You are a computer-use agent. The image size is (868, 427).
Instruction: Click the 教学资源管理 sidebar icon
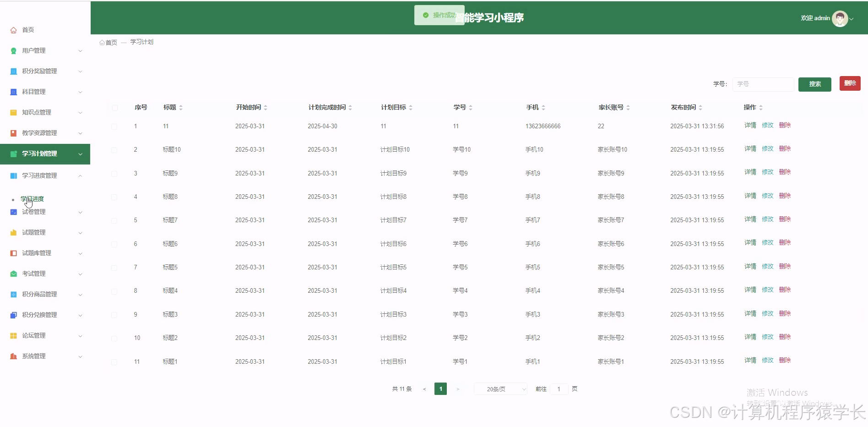tap(13, 133)
